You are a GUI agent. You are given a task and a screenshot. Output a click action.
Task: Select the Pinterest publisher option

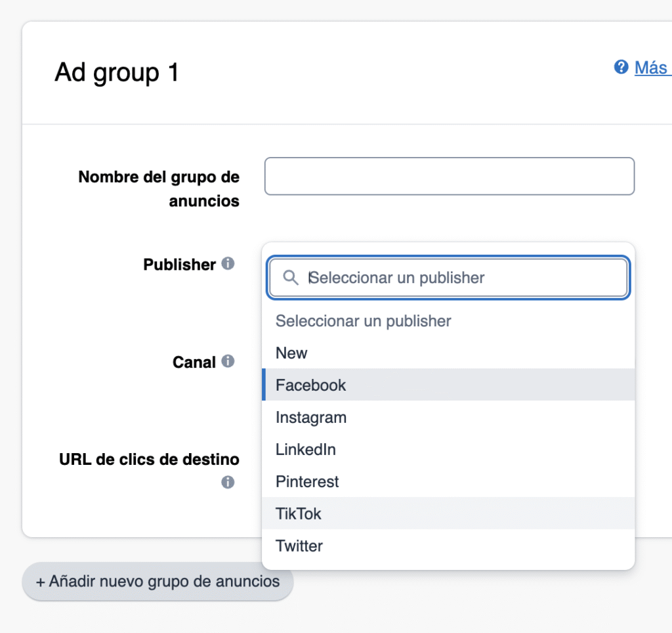pos(307,482)
